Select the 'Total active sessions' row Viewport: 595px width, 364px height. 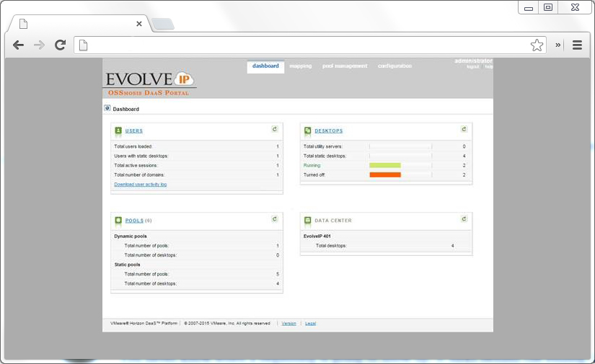pyautogui.click(x=197, y=165)
